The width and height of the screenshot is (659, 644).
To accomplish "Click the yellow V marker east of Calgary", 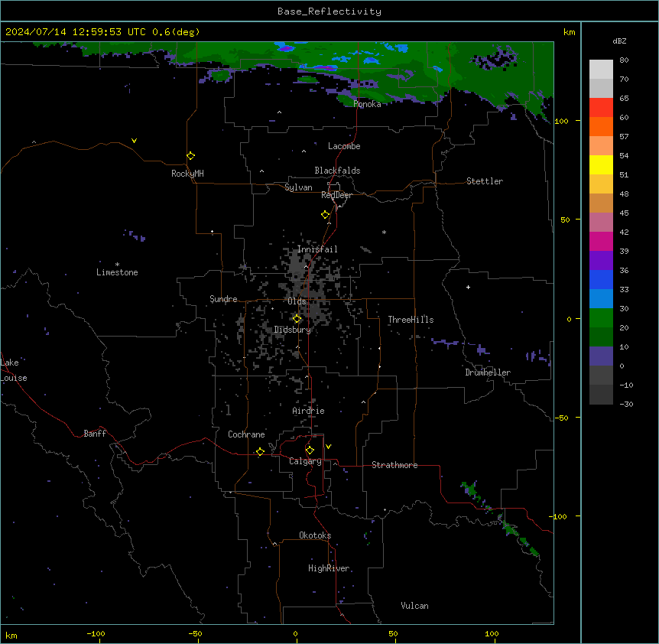I will (x=328, y=447).
